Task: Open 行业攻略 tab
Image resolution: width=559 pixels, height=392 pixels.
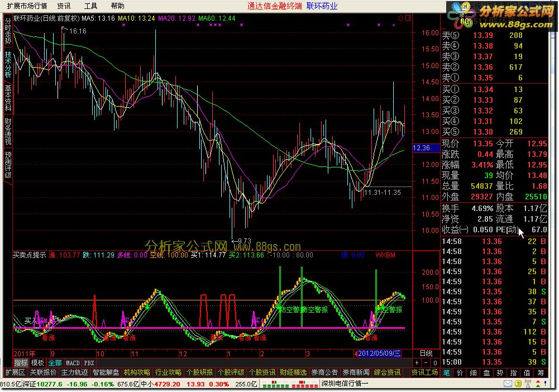Action: click(168, 372)
